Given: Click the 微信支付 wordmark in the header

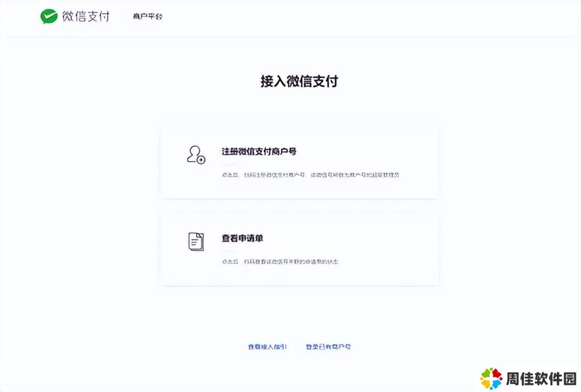Looking at the screenshot, I should click(86, 16).
